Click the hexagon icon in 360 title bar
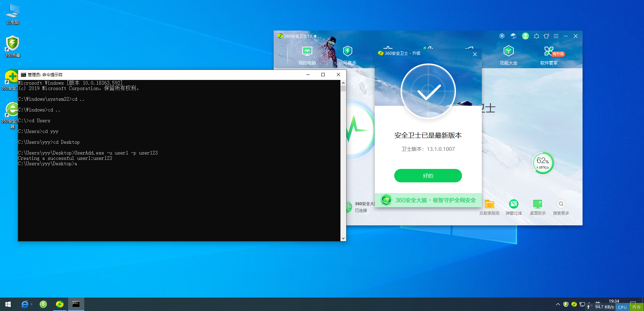The height and width of the screenshot is (311, 644). tap(537, 36)
